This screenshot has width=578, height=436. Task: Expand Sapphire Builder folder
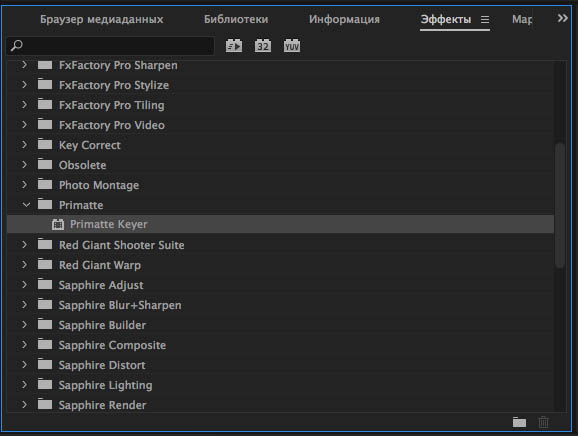24,324
